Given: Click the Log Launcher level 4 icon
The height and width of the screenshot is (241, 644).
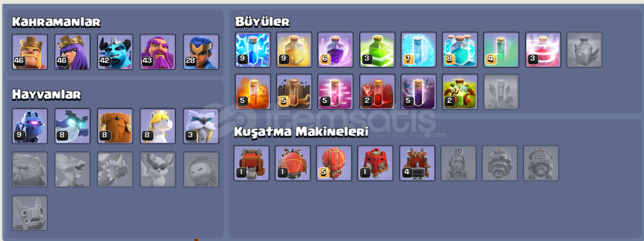Looking at the screenshot, I should (x=417, y=163).
